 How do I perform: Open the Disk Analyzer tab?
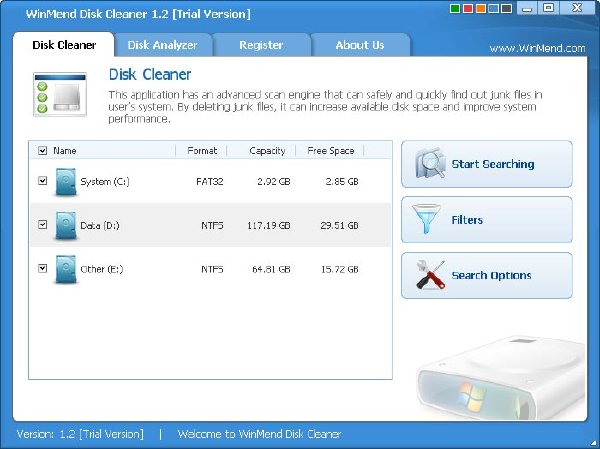point(163,45)
